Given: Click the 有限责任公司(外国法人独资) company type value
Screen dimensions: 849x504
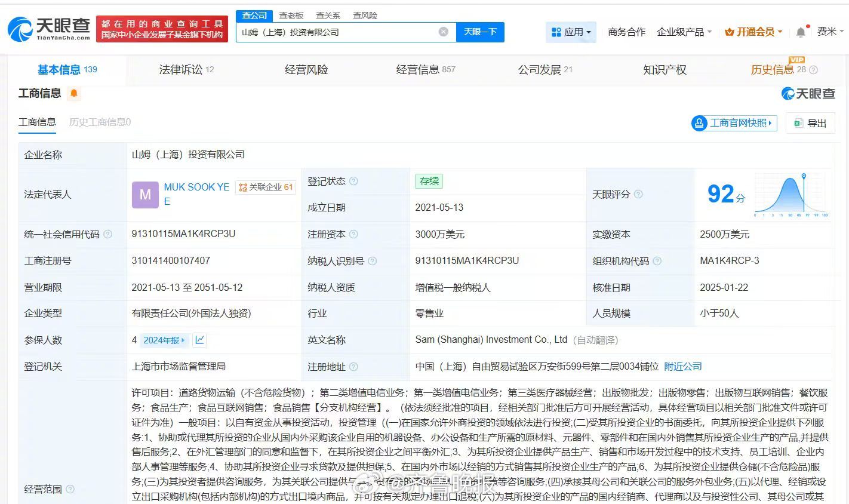Looking at the screenshot, I should (x=191, y=314).
